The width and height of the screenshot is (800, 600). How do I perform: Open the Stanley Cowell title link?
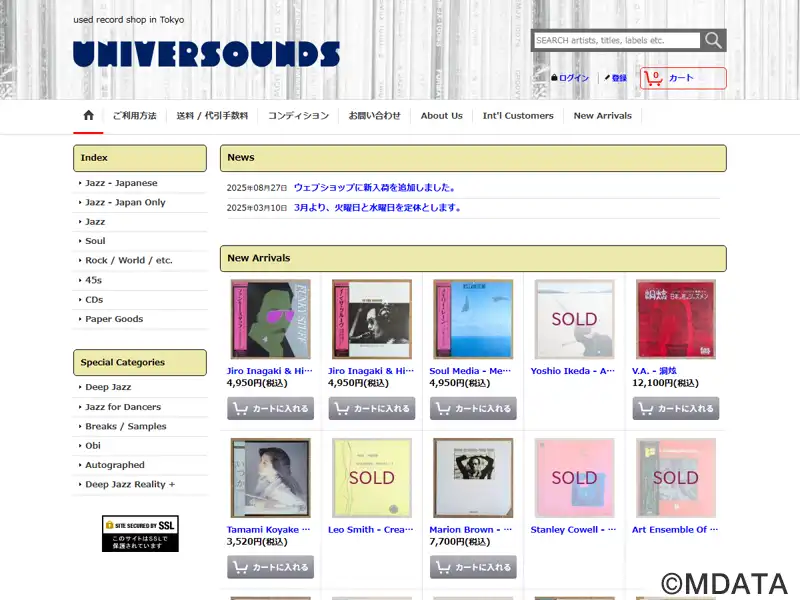[573, 530]
